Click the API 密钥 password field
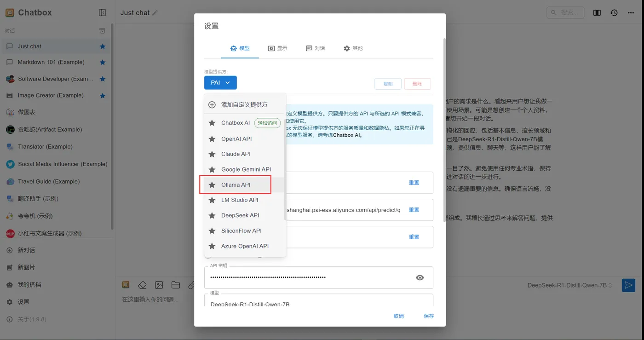The image size is (644, 340). click(319, 277)
